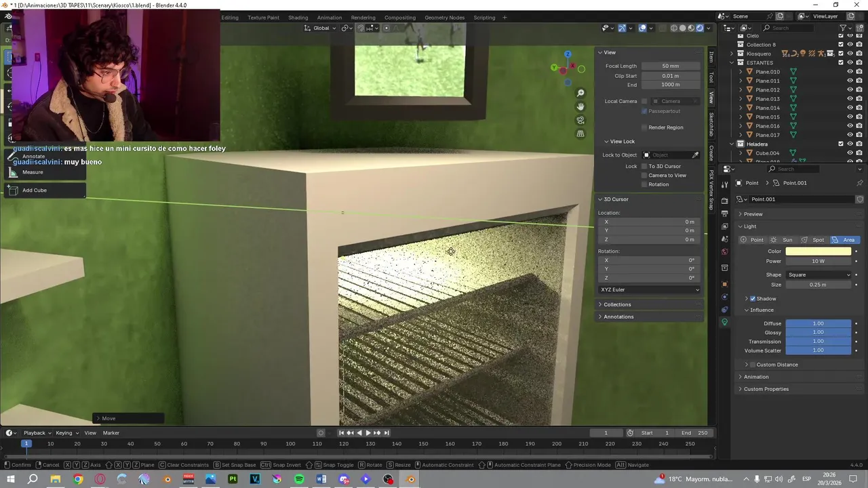Viewport: 868px width, 488px height.
Task: Expand the light Preview panel
Action: click(753, 214)
